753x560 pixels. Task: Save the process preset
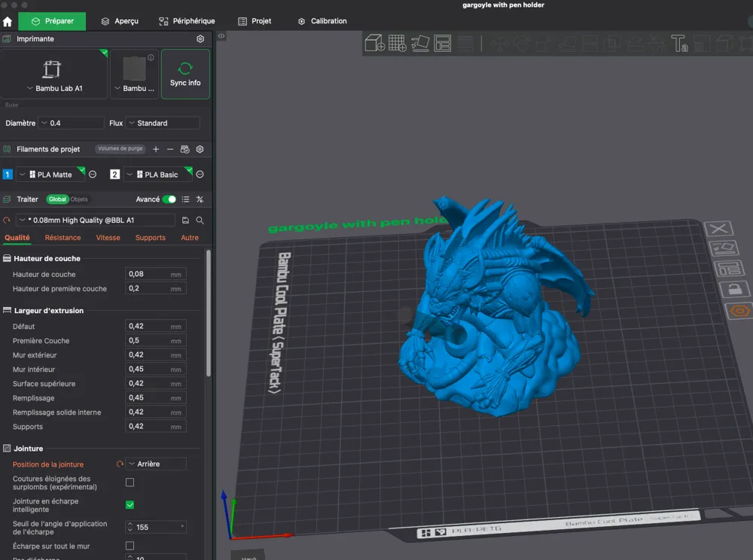[185, 221]
